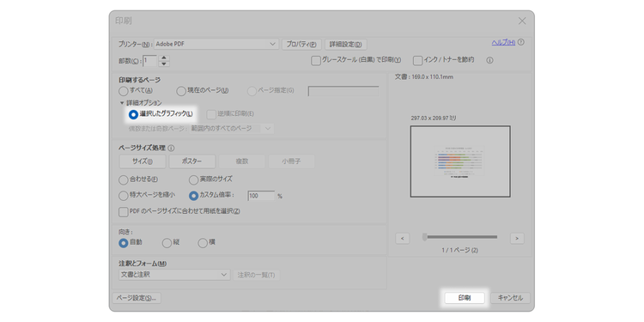Click the 印刷 button
This screenshot has height=322, width=644.
tap(465, 298)
